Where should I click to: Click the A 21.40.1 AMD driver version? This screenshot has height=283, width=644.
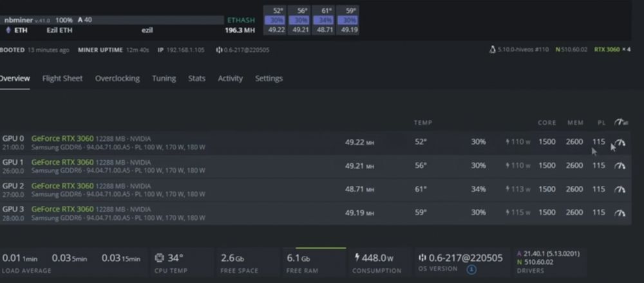[x=548, y=254]
